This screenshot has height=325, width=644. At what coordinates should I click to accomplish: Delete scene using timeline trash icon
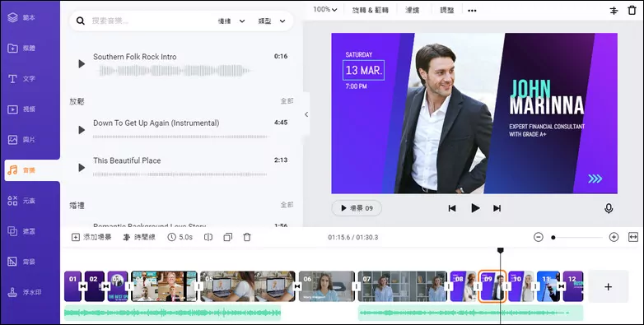247,237
